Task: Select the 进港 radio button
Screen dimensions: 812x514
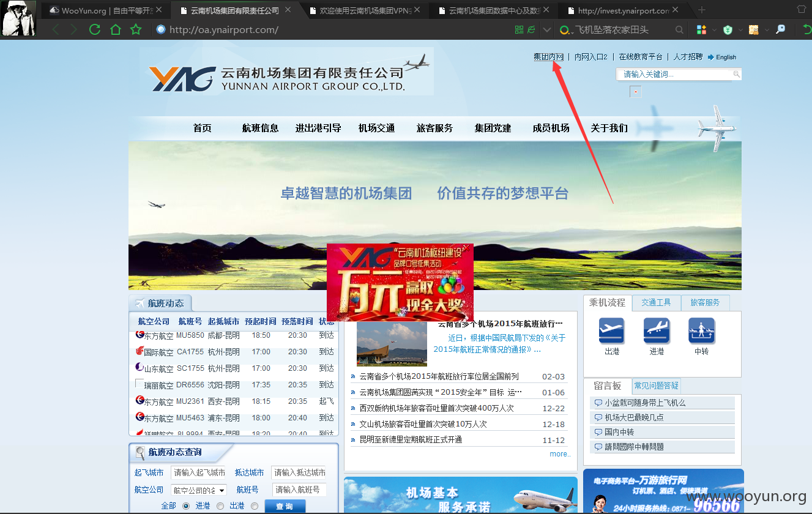Action: click(x=220, y=505)
